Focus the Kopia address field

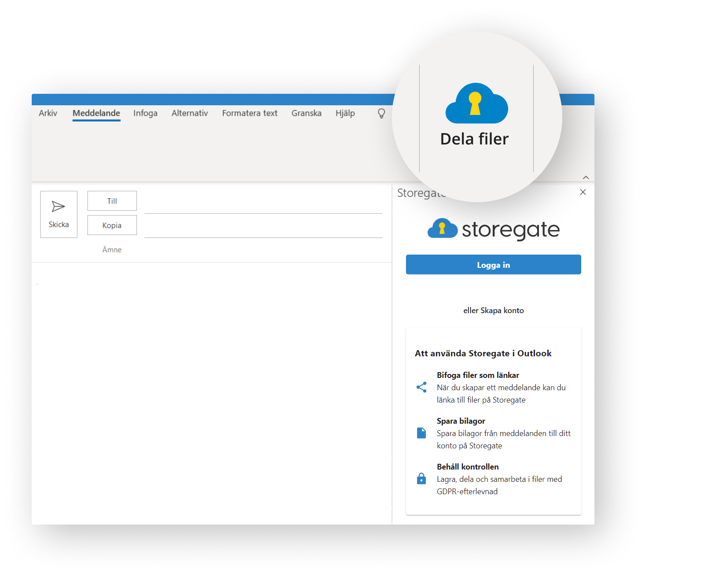tap(263, 228)
